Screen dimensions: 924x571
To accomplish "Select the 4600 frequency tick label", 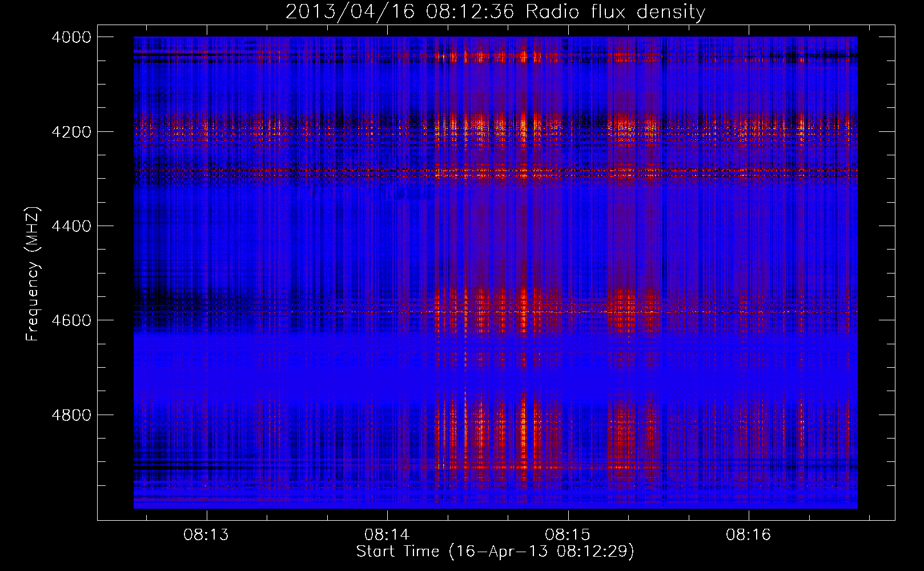I will pyautogui.click(x=71, y=320).
